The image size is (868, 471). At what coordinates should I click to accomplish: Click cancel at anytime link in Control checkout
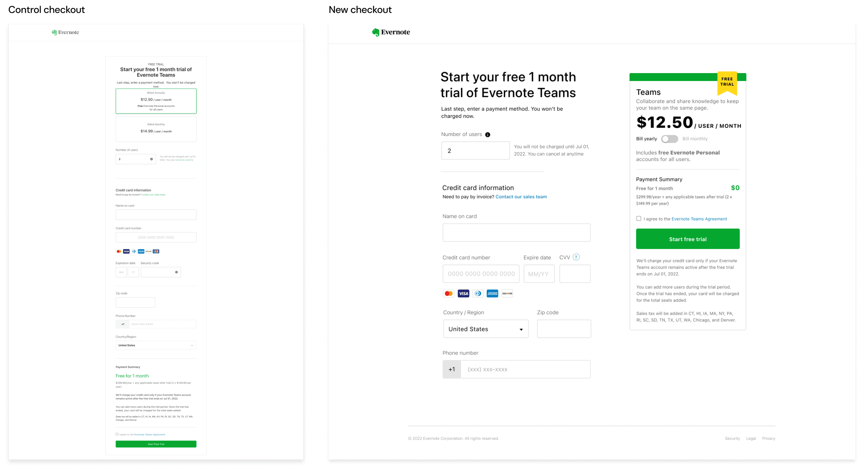[184, 160]
